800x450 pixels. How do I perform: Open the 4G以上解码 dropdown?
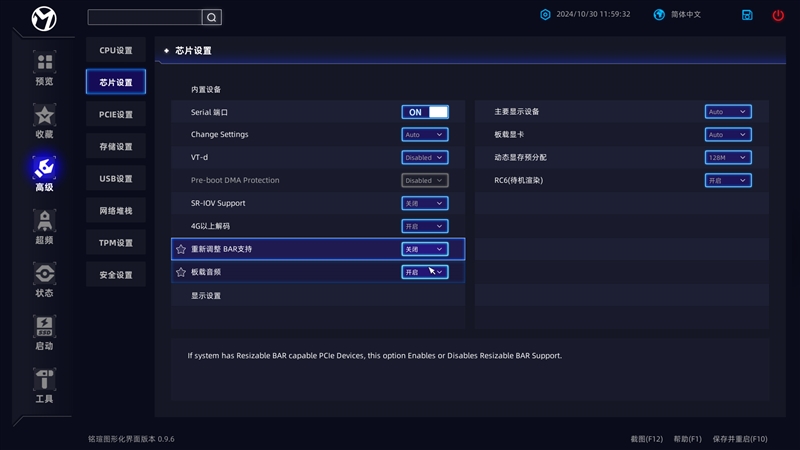pyautogui.click(x=425, y=226)
